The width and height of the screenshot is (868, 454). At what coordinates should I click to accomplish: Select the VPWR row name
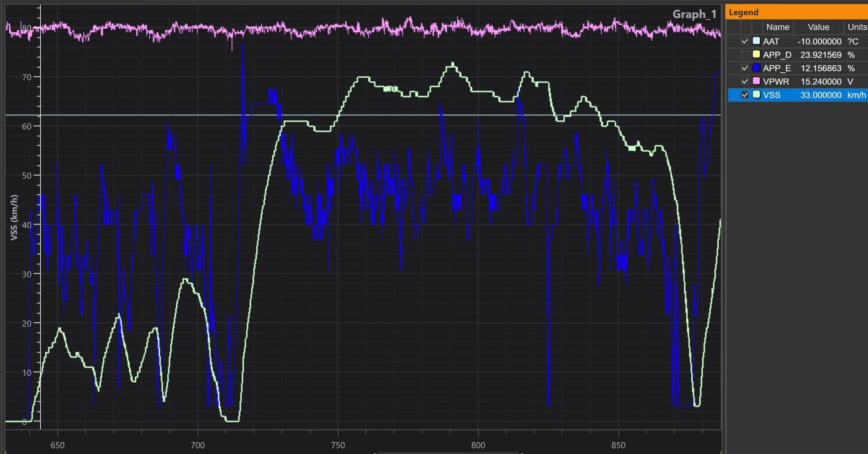(x=776, y=81)
